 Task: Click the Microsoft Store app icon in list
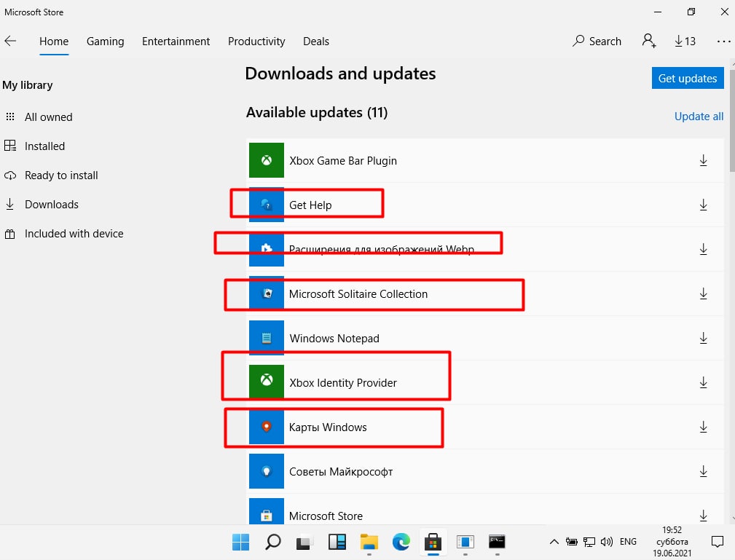(x=267, y=512)
